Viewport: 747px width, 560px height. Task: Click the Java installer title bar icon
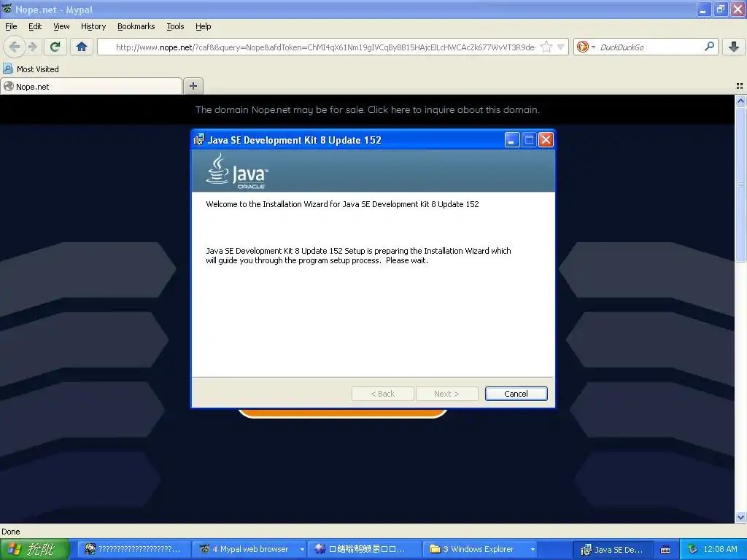[x=199, y=139]
